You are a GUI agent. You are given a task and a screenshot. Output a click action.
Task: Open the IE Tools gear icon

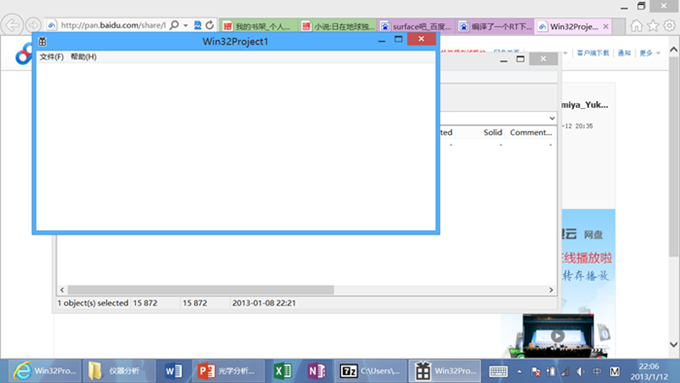click(670, 26)
